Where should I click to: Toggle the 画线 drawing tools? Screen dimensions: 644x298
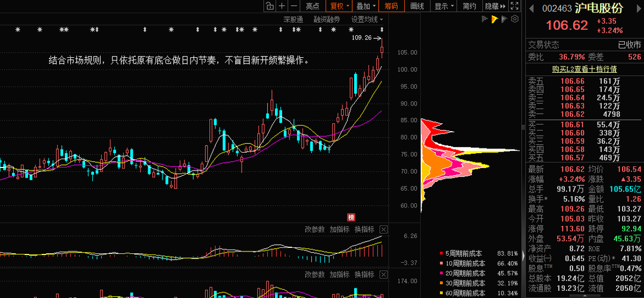(x=417, y=6)
